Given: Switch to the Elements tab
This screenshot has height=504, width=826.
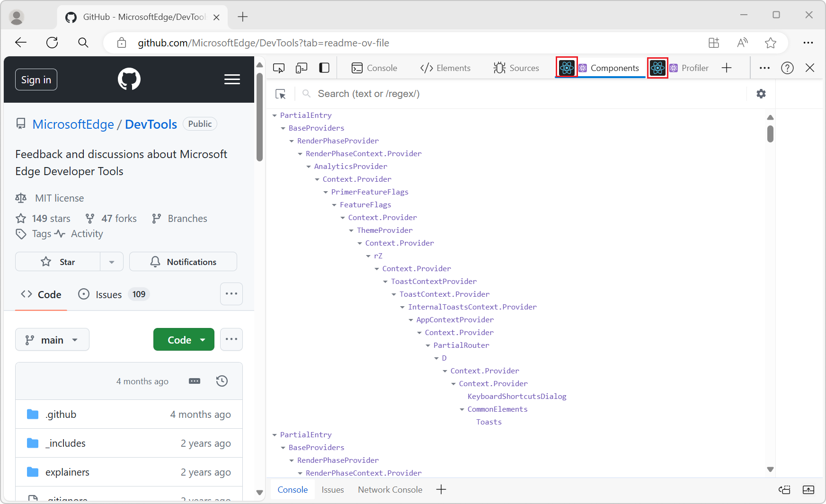Looking at the screenshot, I should coord(445,68).
